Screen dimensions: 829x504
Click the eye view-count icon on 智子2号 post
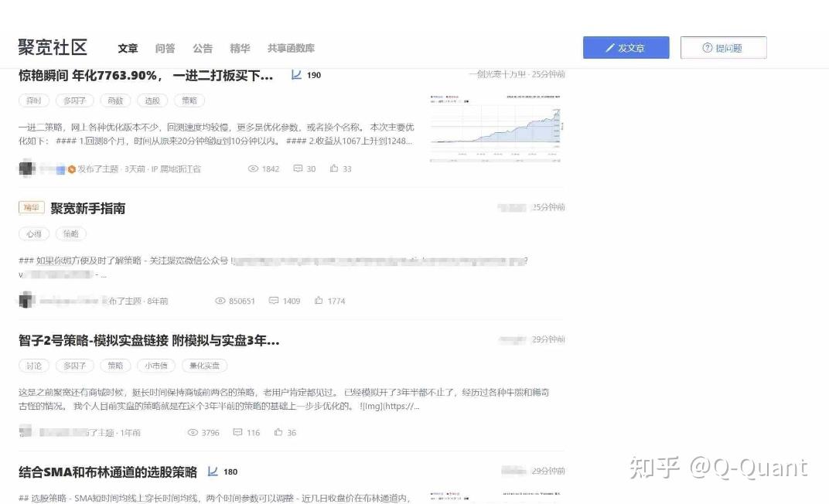click(193, 432)
